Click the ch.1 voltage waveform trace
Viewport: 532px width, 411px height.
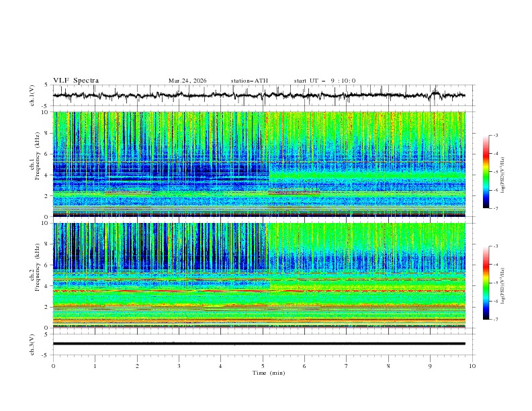259,95
